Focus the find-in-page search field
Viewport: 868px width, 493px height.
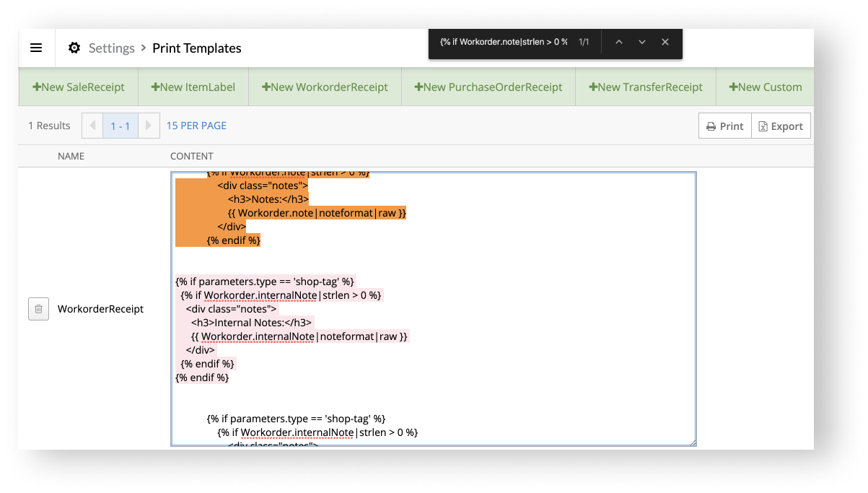[x=504, y=42]
